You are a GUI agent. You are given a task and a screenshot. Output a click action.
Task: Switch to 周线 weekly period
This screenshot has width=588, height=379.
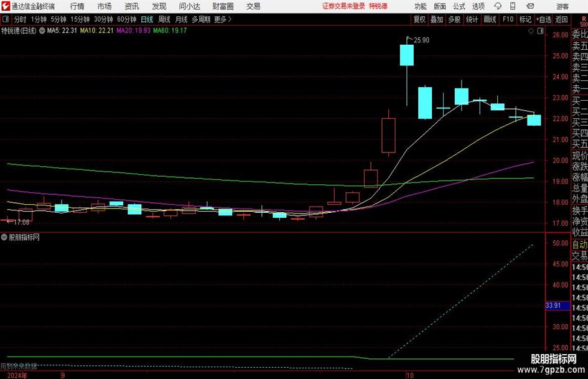pos(164,19)
